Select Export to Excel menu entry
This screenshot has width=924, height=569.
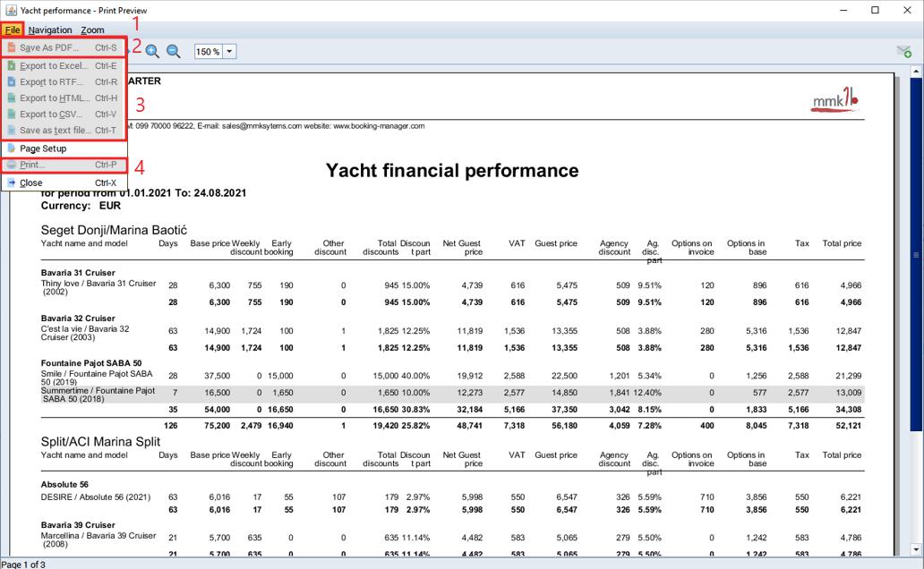click(x=64, y=66)
